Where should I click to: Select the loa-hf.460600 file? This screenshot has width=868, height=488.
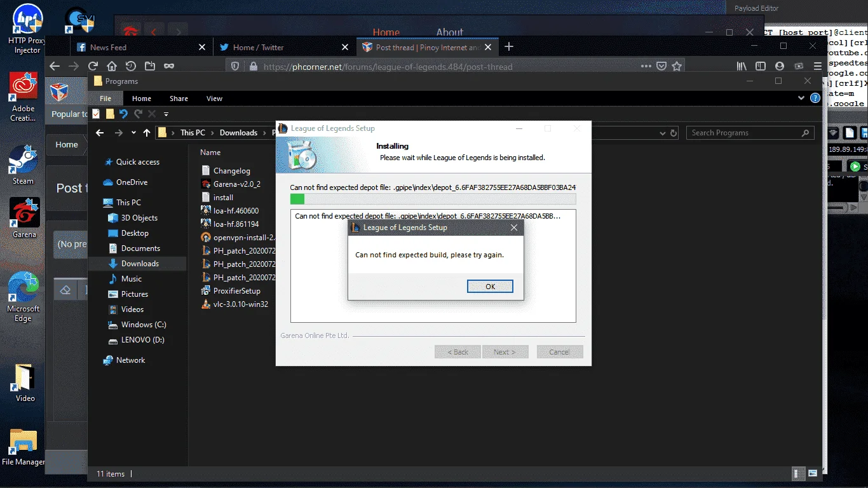click(x=236, y=211)
